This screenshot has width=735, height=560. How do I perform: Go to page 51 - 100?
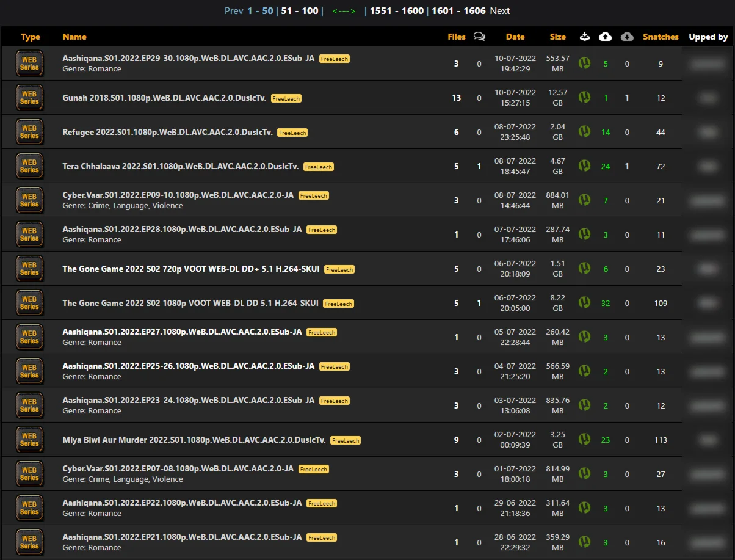coord(300,11)
